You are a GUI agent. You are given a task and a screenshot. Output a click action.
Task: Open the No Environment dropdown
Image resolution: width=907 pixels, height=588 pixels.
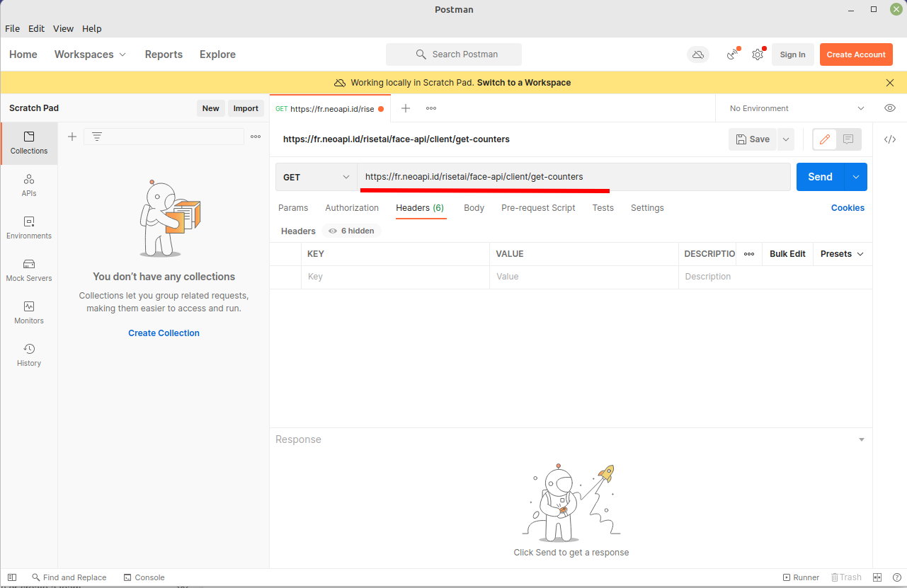pyautogui.click(x=797, y=108)
